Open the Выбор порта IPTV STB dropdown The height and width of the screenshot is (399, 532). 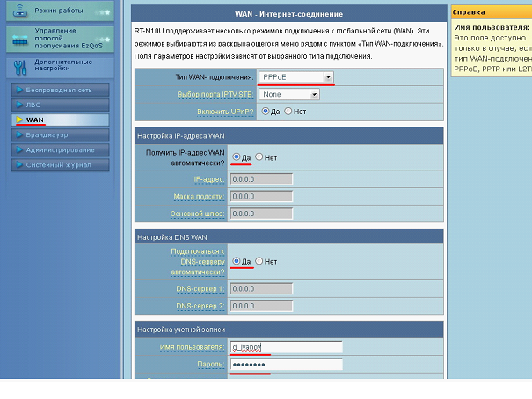point(289,94)
